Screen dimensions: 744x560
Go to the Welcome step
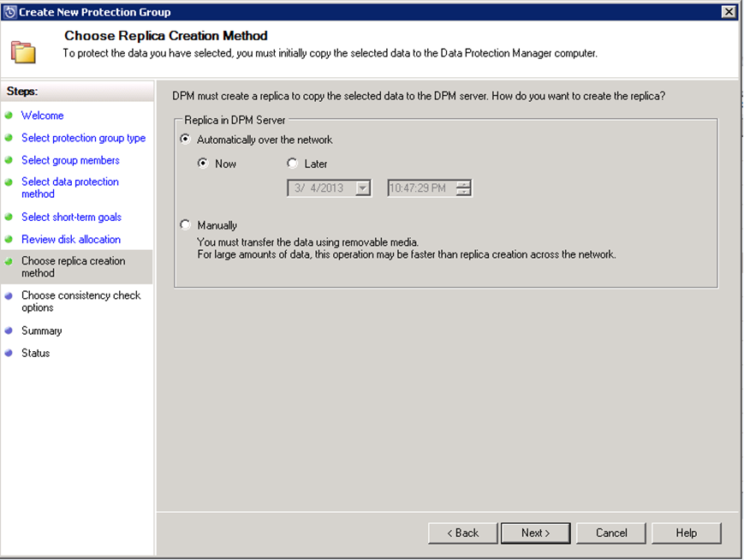tap(42, 116)
